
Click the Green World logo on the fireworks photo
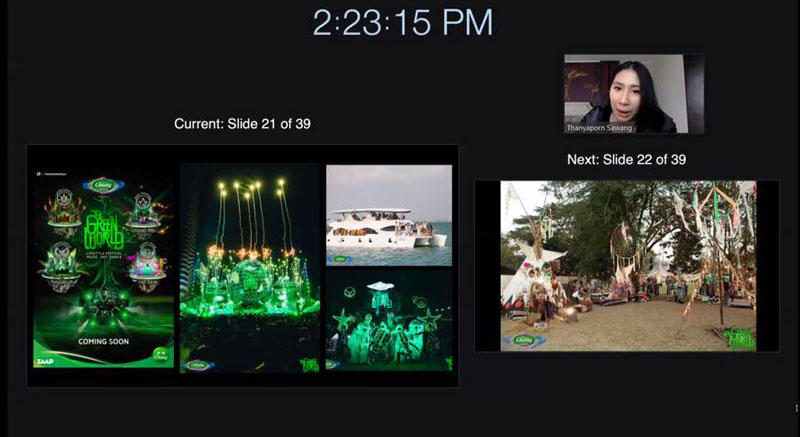point(310,365)
